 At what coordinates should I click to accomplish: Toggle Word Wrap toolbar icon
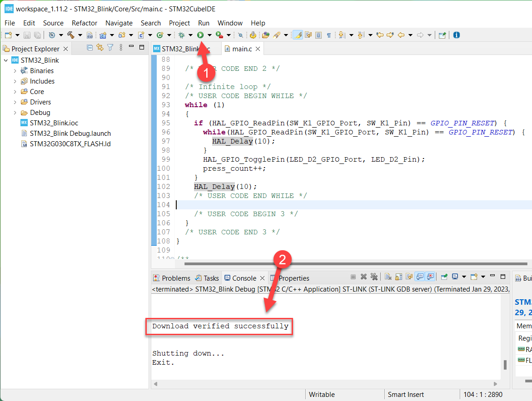(308, 35)
